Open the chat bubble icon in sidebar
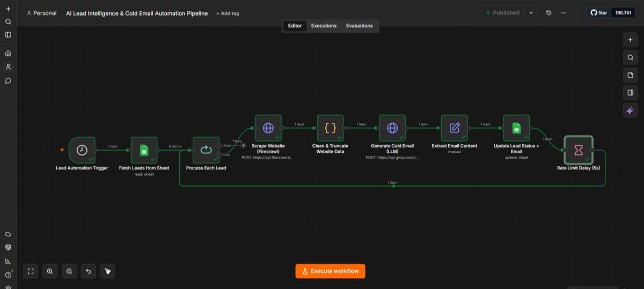 pyautogui.click(x=8, y=81)
